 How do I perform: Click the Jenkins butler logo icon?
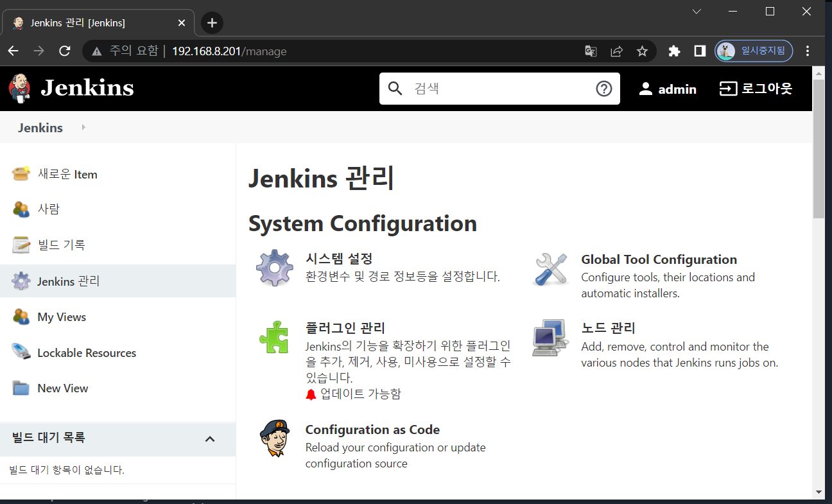(20, 88)
